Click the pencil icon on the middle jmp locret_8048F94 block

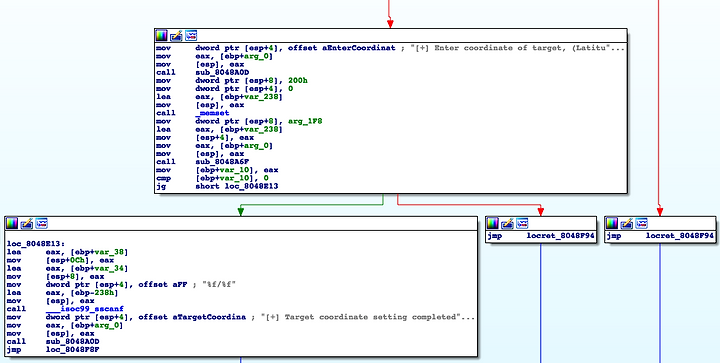point(507,223)
